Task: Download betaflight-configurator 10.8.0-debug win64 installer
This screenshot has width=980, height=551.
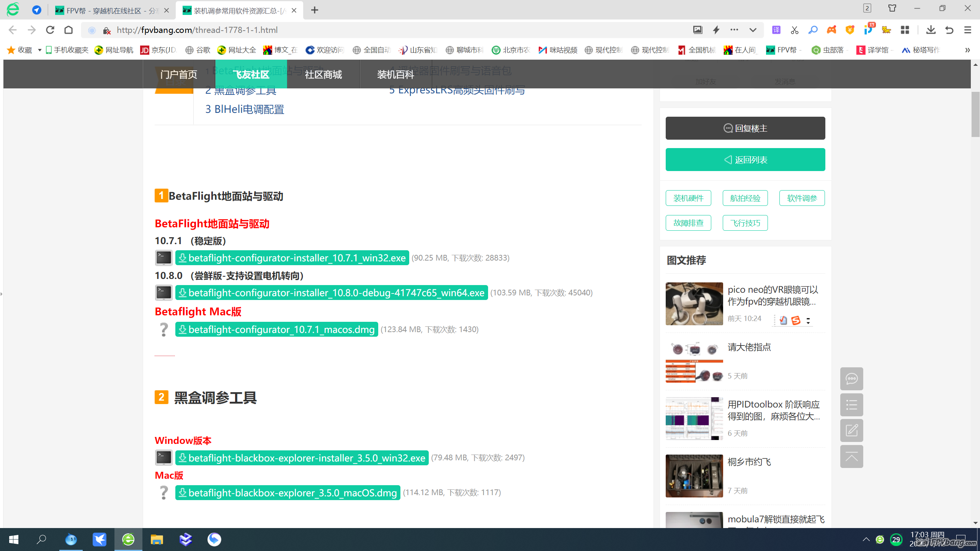Action: click(x=332, y=293)
